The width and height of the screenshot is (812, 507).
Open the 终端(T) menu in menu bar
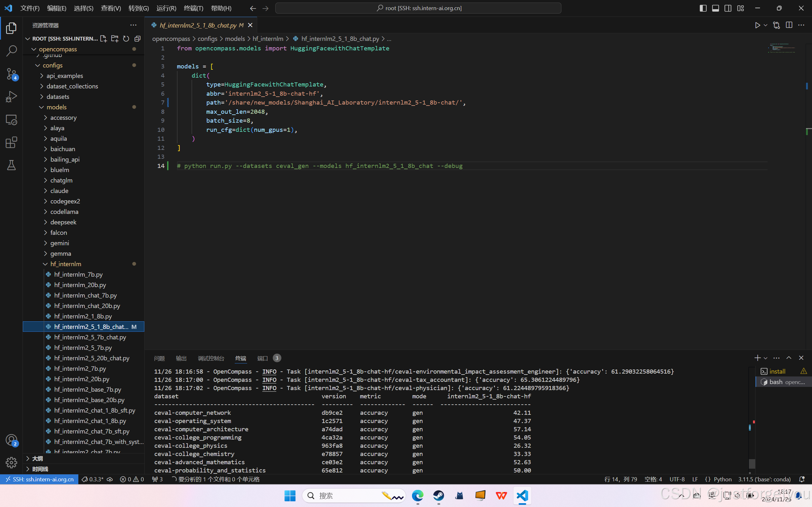tap(193, 8)
